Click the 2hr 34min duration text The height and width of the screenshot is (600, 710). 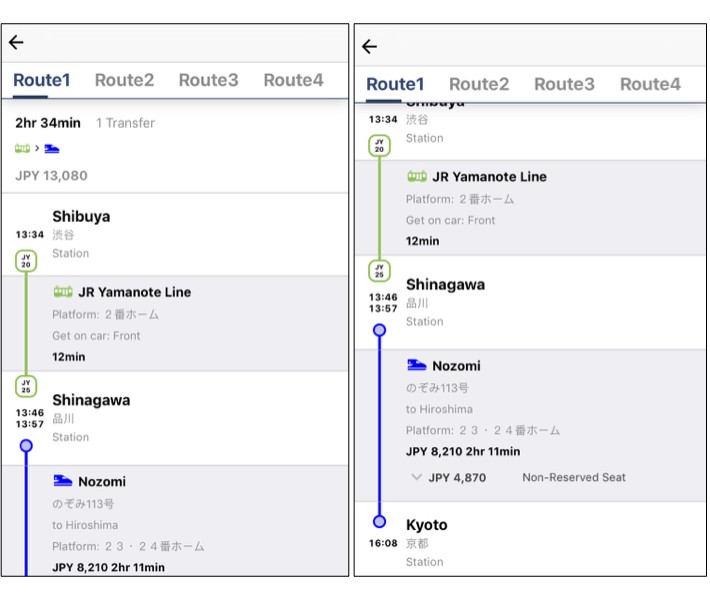tap(48, 123)
